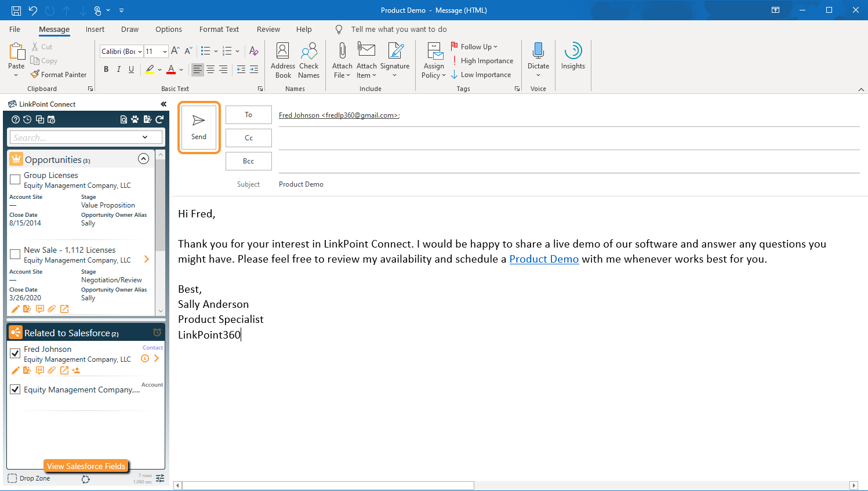868x491 pixels.
Task: Toggle Low Importance tag
Action: point(481,75)
